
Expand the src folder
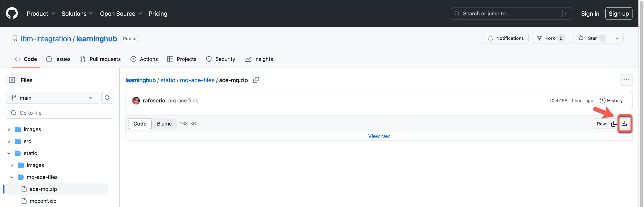[9, 141]
